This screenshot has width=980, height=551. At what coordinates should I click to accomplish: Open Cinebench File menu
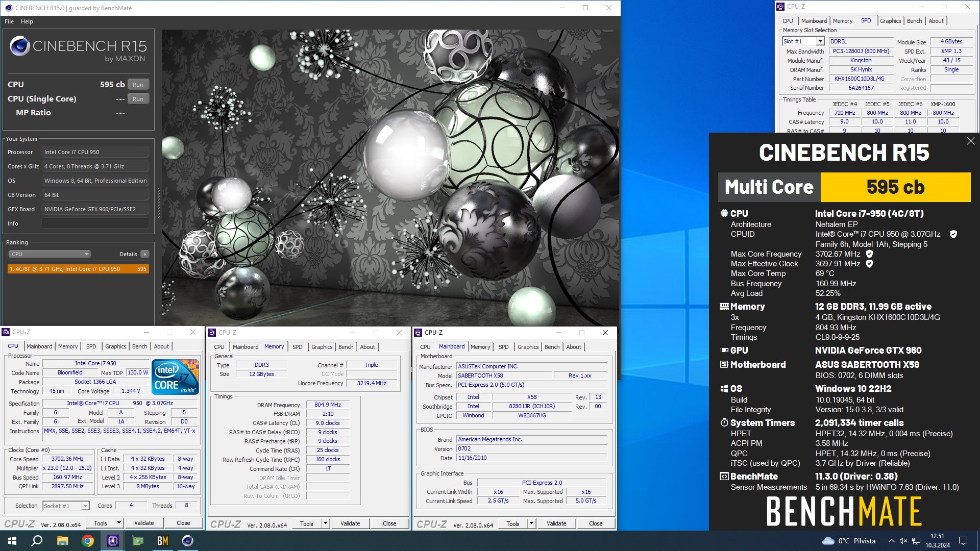(9, 21)
